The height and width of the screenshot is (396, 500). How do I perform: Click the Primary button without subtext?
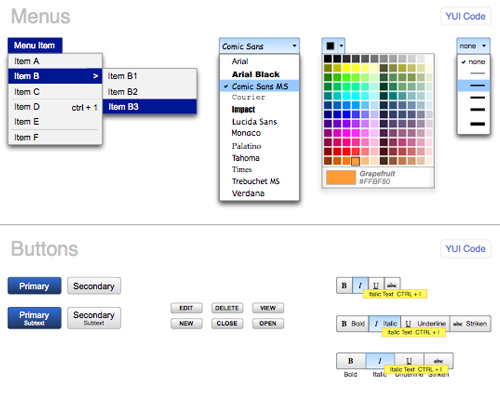click(35, 286)
